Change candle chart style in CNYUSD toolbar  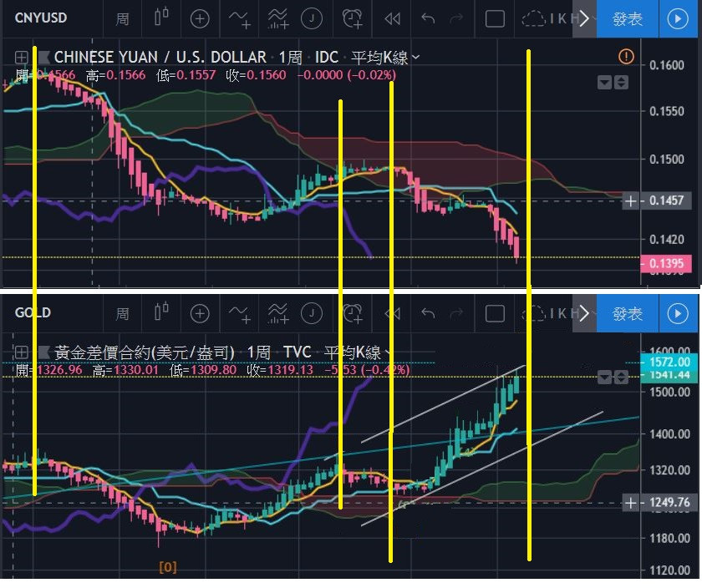point(161,18)
